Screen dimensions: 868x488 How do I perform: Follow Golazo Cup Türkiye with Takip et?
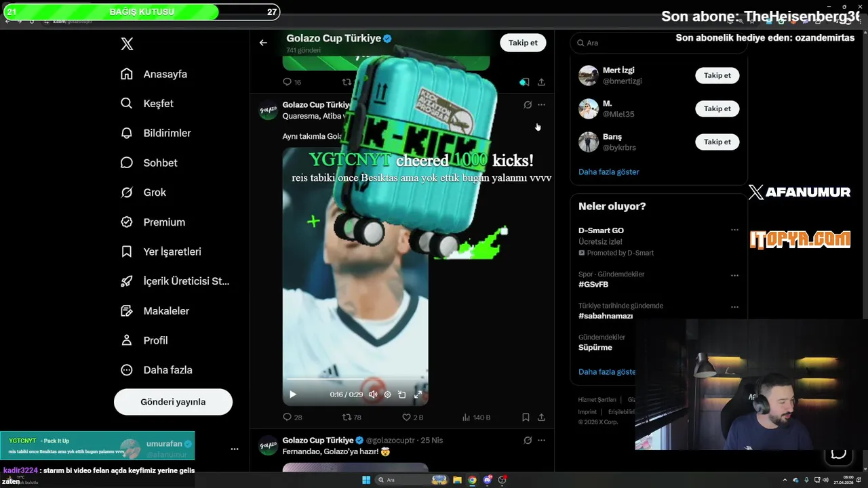(523, 43)
